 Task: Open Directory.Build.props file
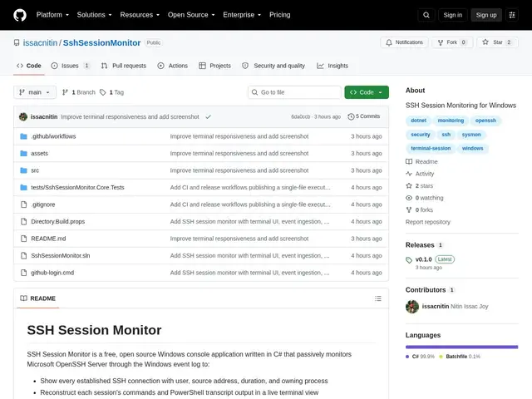click(x=57, y=222)
